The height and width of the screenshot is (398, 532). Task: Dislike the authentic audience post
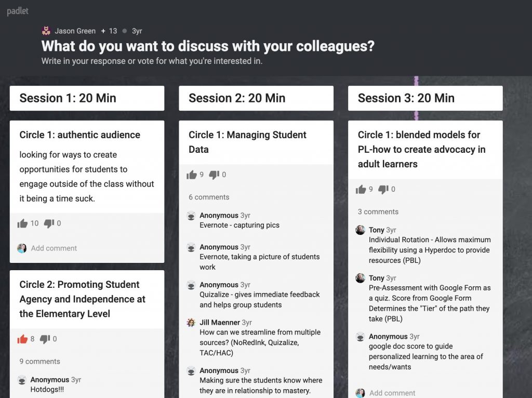click(49, 223)
